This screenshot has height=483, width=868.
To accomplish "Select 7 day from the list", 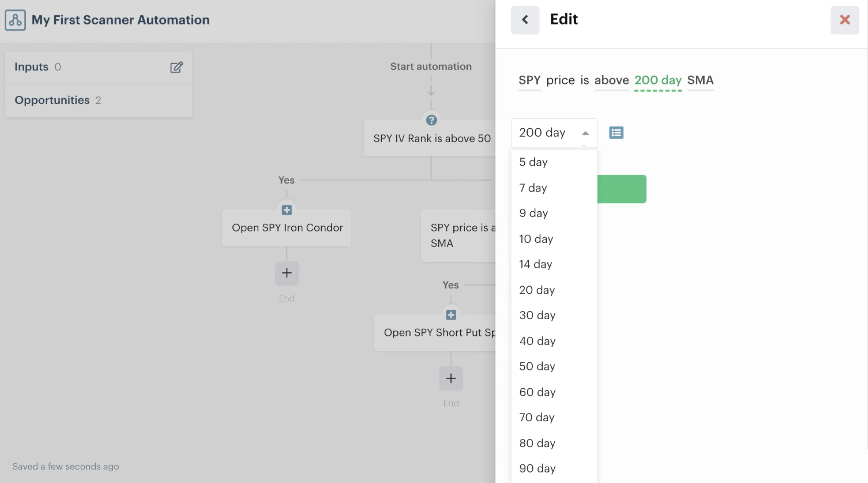I will [554, 188].
